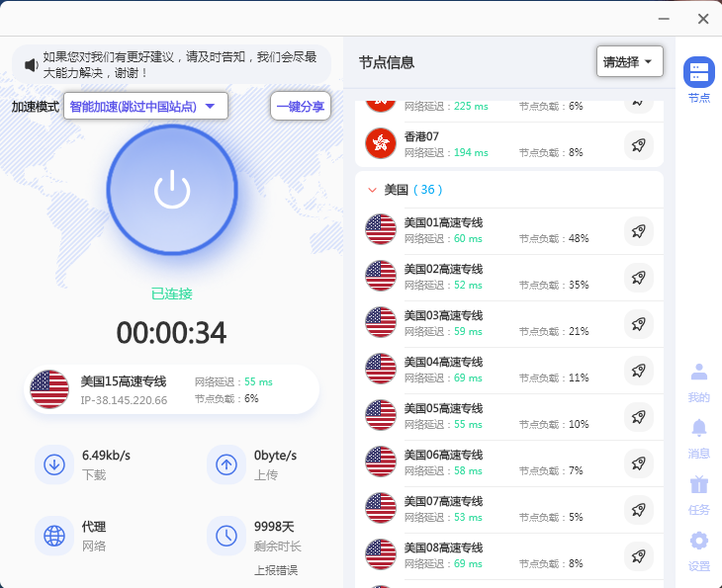Click the 一键分享 button
The height and width of the screenshot is (588, 722).
300,107
